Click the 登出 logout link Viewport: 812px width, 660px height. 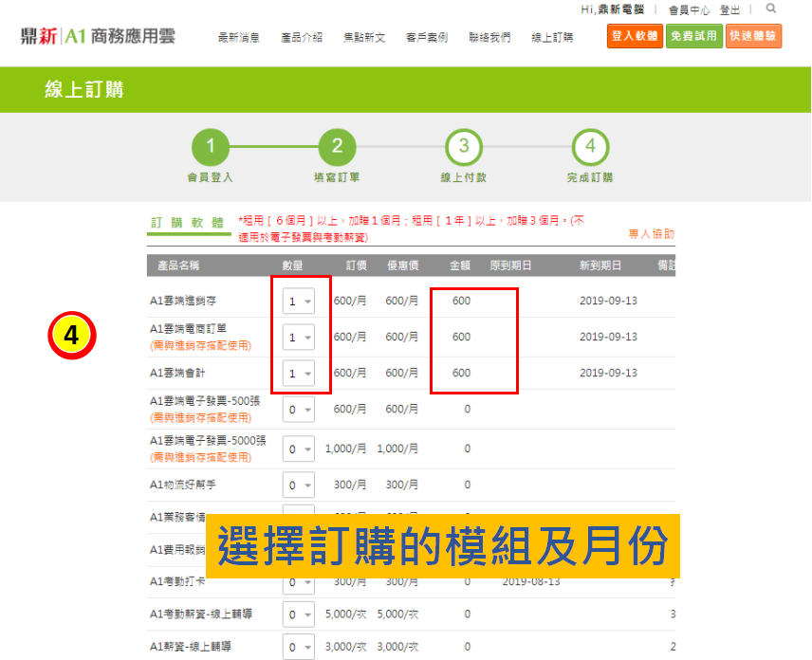(x=729, y=9)
